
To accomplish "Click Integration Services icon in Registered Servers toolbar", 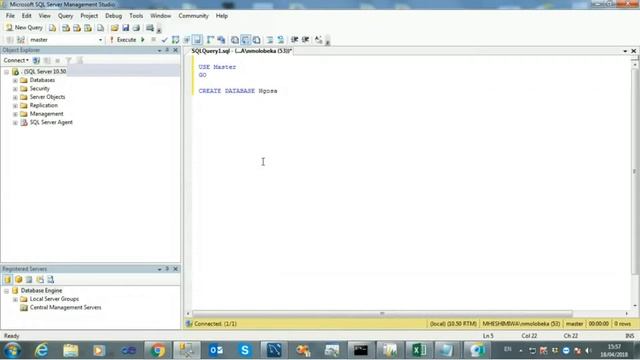I will 51,280.
